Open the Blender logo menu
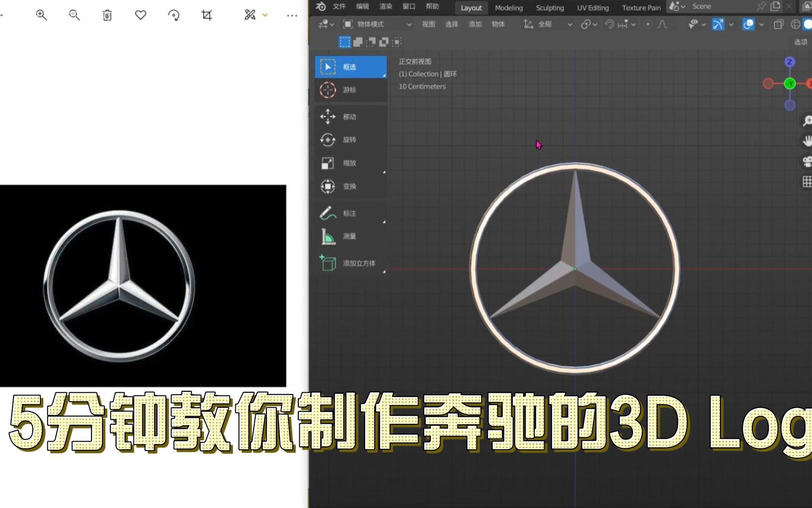812x508 pixels. click(x=321, y=7)
